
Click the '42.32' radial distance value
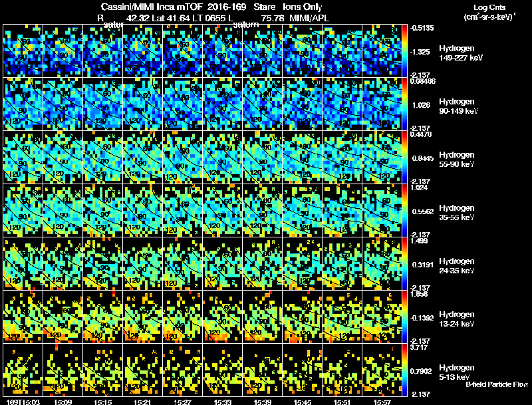click(x=138, y=19)
